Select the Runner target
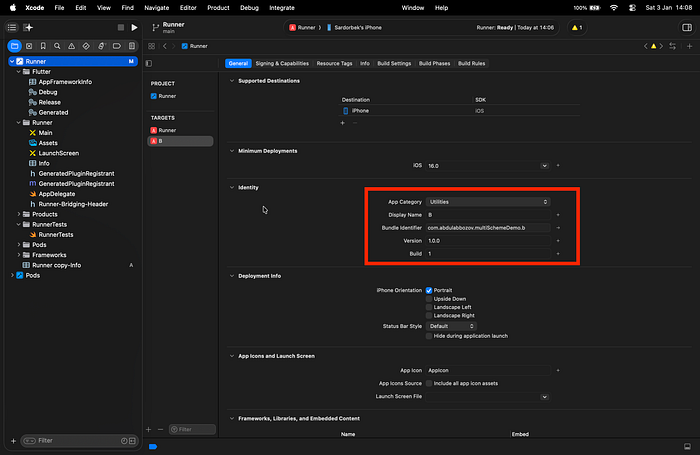The image size is (700, 455). click(180, 130)
